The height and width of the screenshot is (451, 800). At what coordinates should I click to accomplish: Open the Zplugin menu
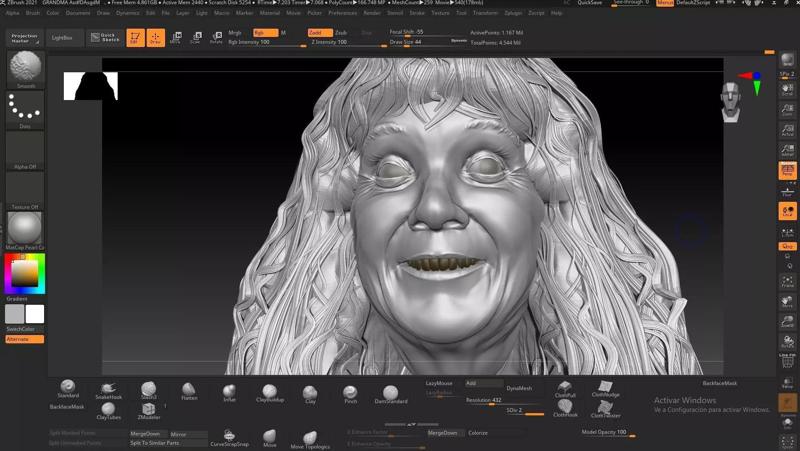512,13
